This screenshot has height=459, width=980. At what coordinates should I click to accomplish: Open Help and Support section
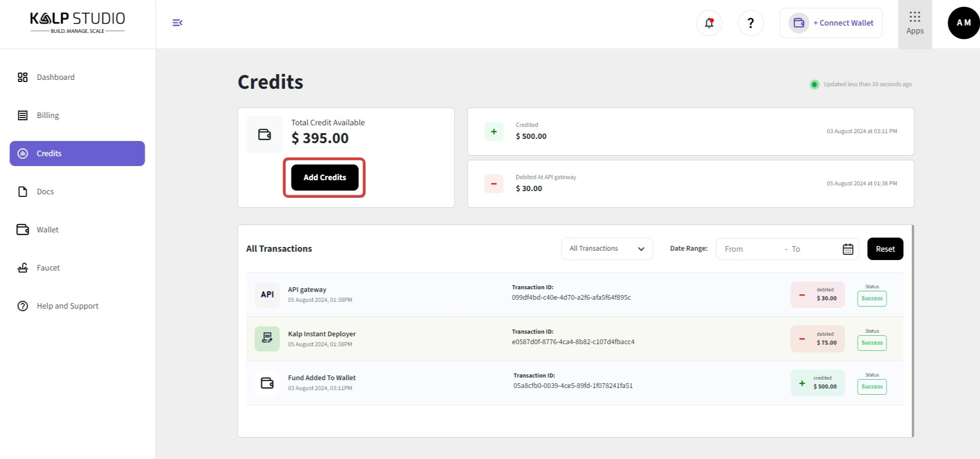(67, 306)
